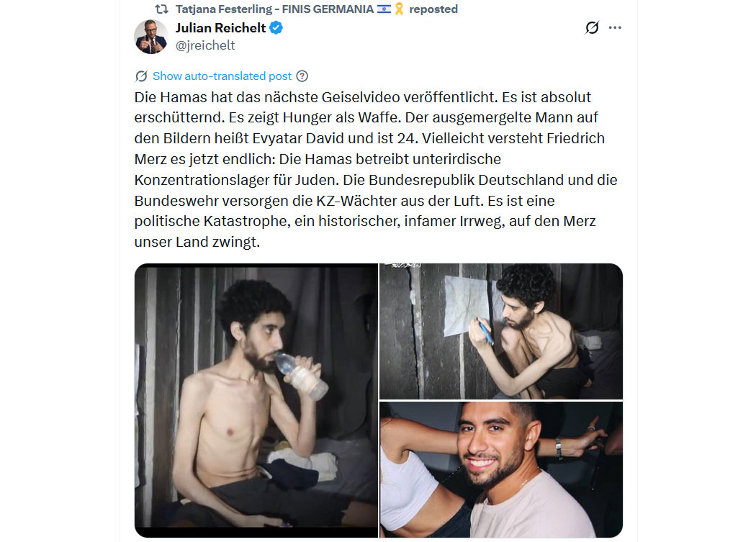Screen dimensions: 756x542
Task: Click the repost arrows icon
Action: [x=161, y=9]
